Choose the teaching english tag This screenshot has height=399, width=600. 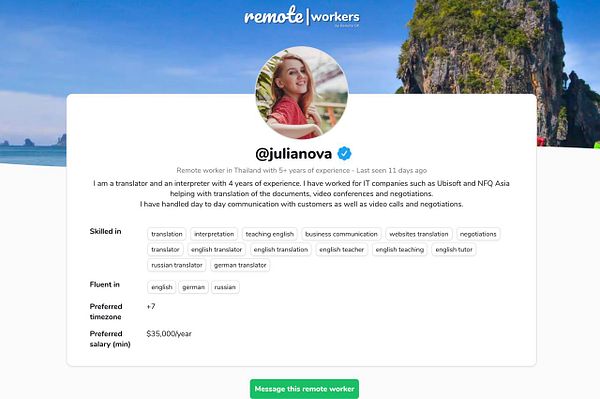[270, 234]
